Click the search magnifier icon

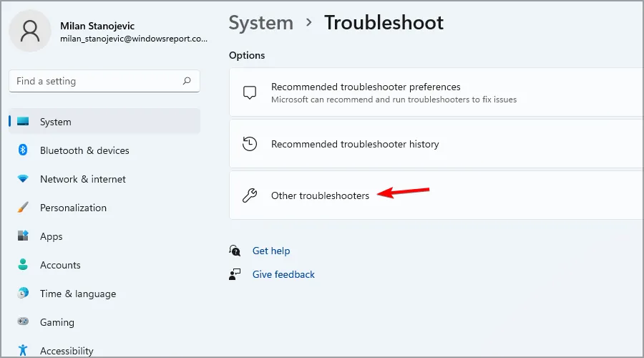(187, 81)
